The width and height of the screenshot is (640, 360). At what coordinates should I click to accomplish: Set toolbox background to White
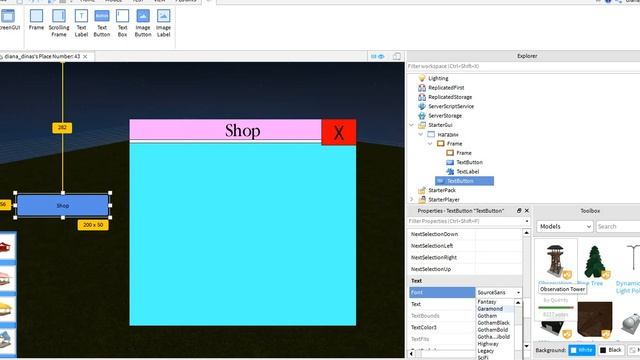582,350
